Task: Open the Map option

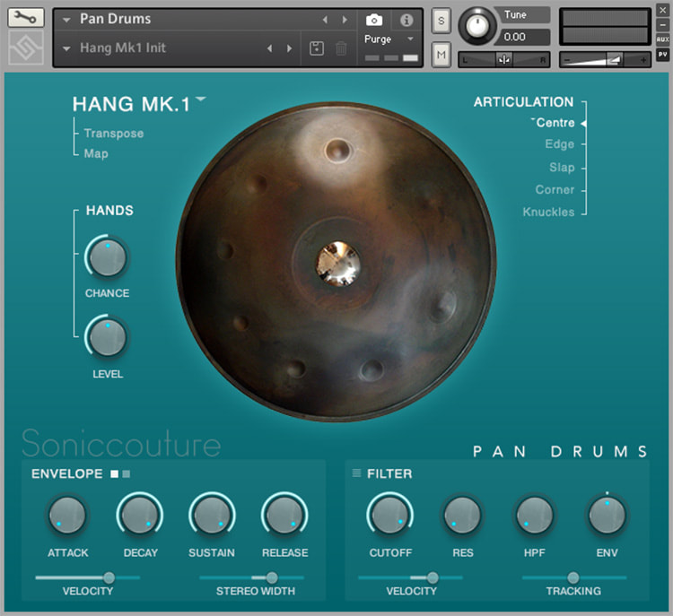Action: 96,153
